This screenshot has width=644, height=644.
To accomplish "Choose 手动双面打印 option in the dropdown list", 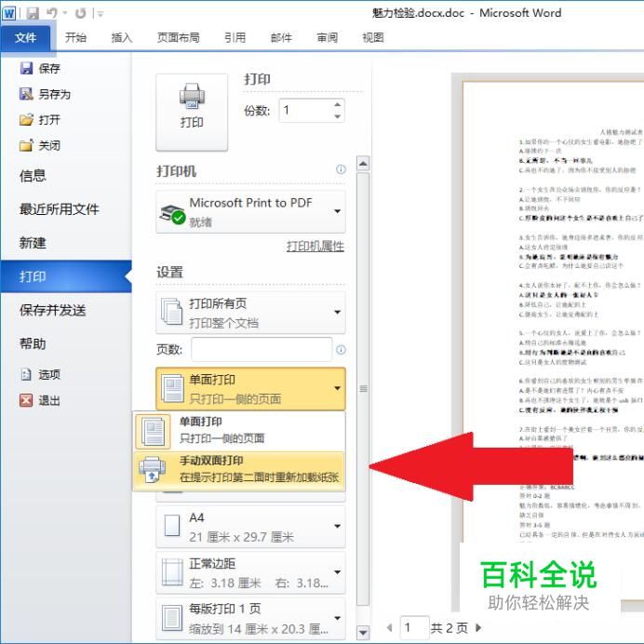I will [239, 470].
